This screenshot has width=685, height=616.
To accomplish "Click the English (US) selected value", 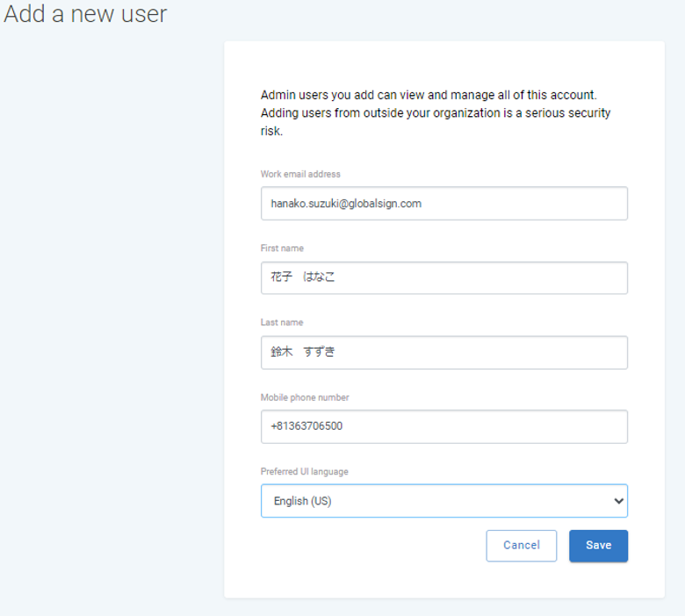I will (303, 501).
